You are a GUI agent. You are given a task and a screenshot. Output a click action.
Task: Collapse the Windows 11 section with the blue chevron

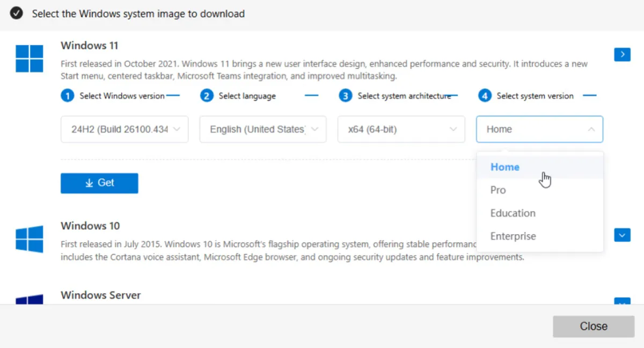pos(622,54)
